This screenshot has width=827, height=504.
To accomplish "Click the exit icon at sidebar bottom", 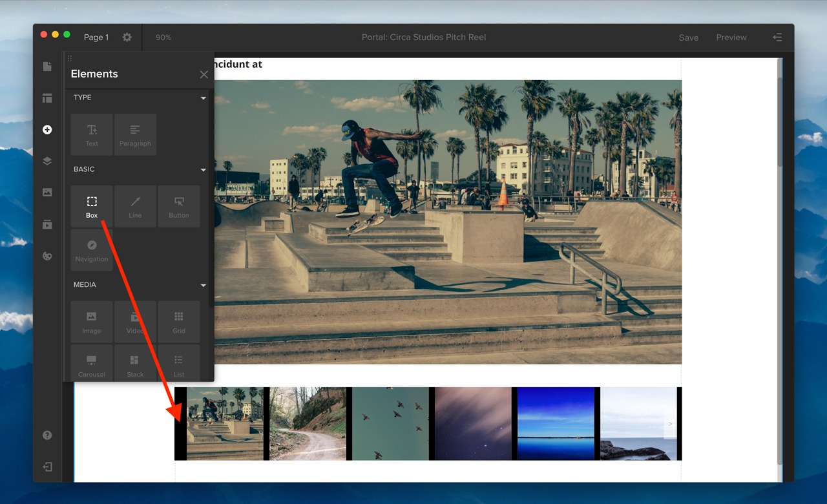I will point(47,467).
